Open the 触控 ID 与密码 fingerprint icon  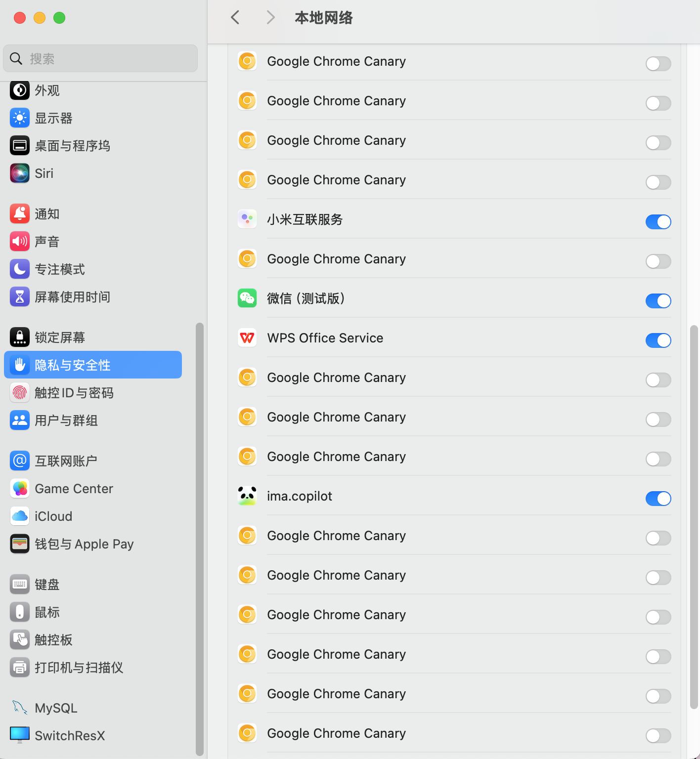point(20,393)
